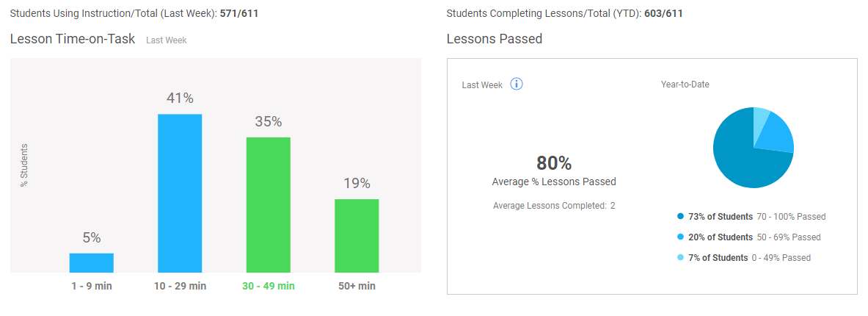
Task: Click the 0 - 49% Passed legend dot
Action: point(680,258)
